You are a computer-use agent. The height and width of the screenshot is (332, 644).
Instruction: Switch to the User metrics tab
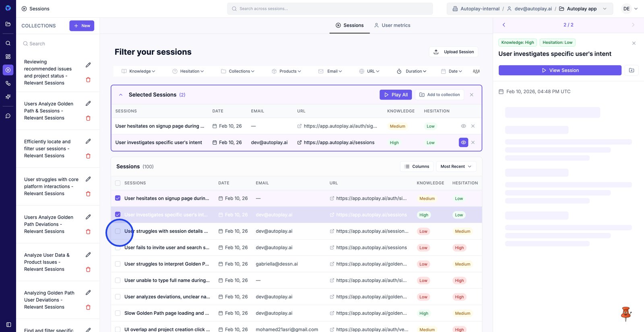pos(392,25)
